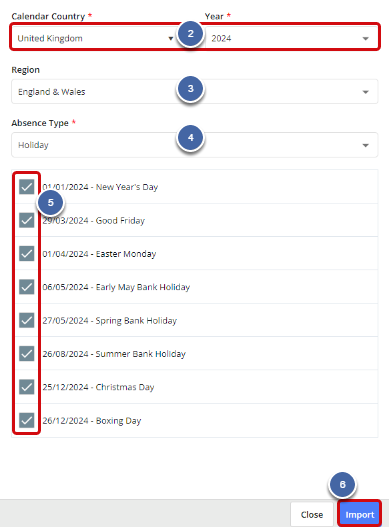Toggle the Easter Monday checkbox
Screen dimensions: 389x527
click(x=27, y=253)
